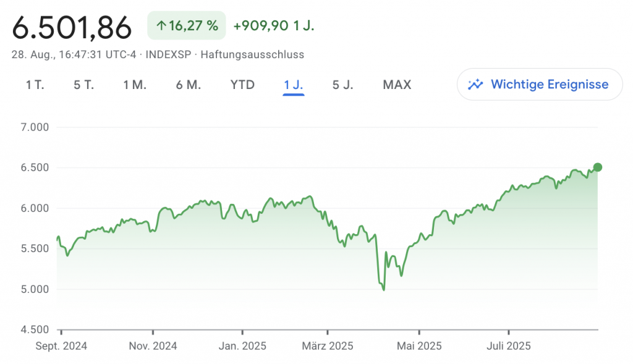633x364 pixels.
Task: Open the 5 J. range view
Action: (x=343, y=85)
